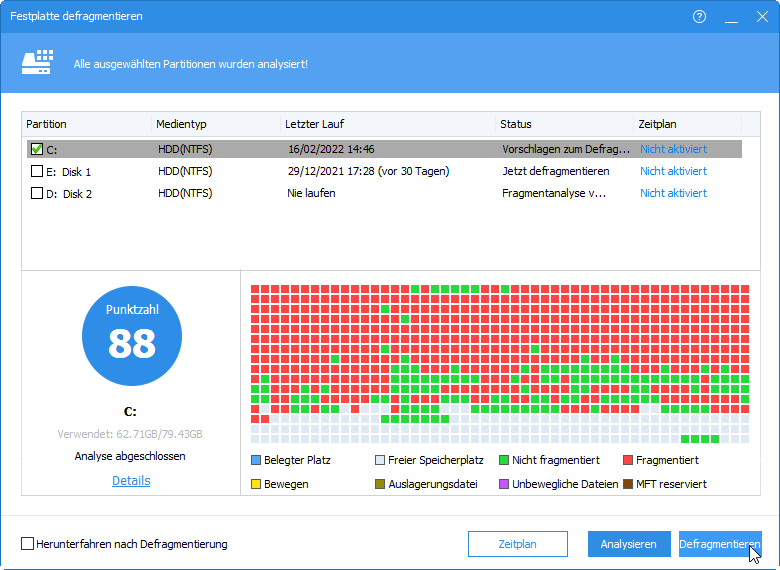
Task: Click the MFT reserviert brown swatch
Action: click(x=628, y=484)
